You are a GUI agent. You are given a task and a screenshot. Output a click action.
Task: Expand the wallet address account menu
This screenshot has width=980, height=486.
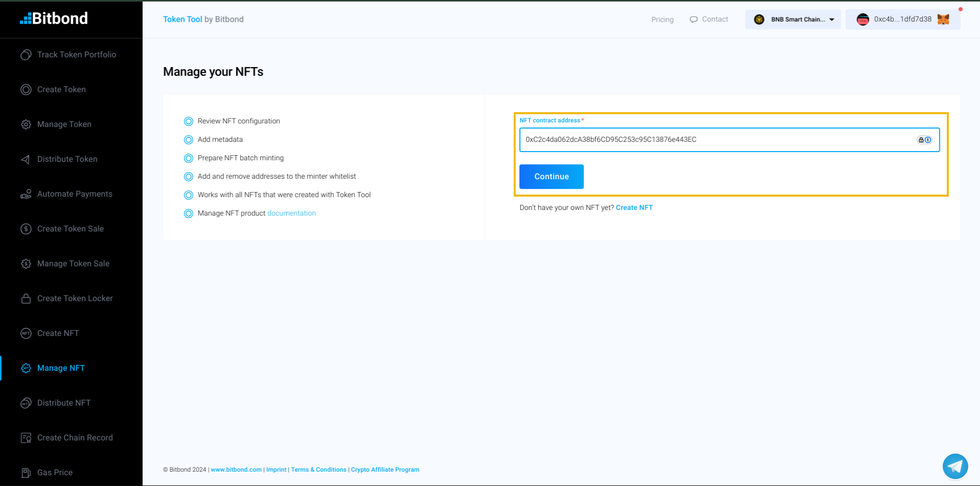pos(902,19)
